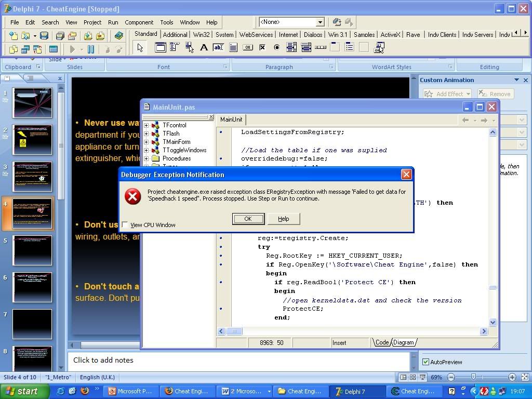This screenshot has width=532, height=399.
Task: Toggle the AutoPreview checkbox
Action: pyautogui.click(x=425, y=362)
